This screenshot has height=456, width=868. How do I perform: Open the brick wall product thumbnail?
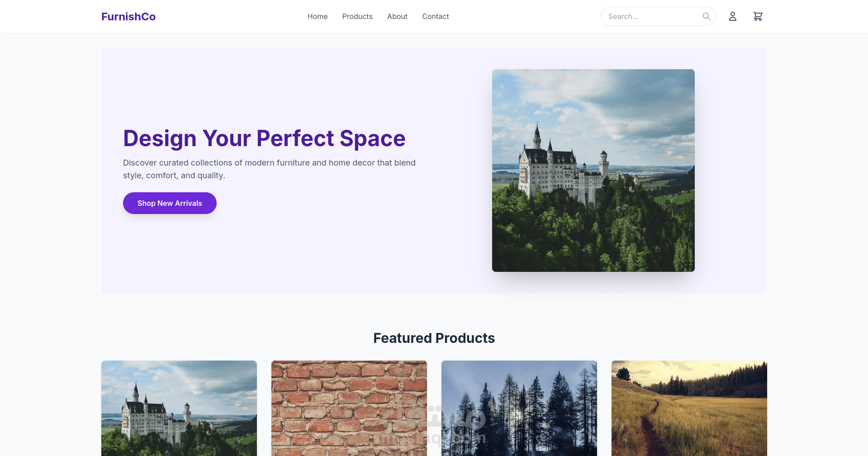click(x=349, y=408)
